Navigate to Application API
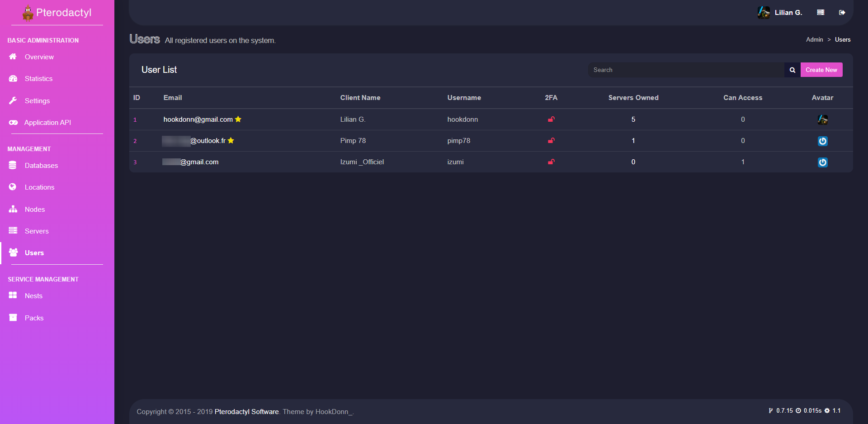Screen dimensions: 868x424 (47, 123)
